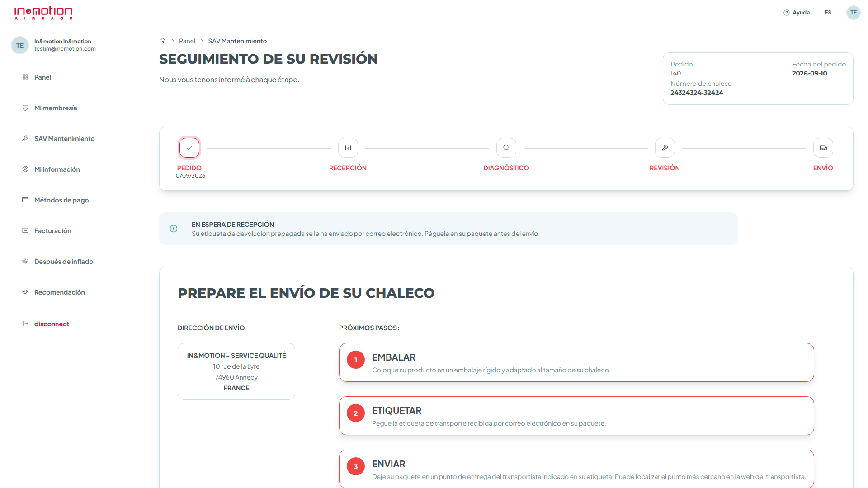The image size is (868, 488).
Task: Open Después de inflado in sidebar
Action: point(64,262)
